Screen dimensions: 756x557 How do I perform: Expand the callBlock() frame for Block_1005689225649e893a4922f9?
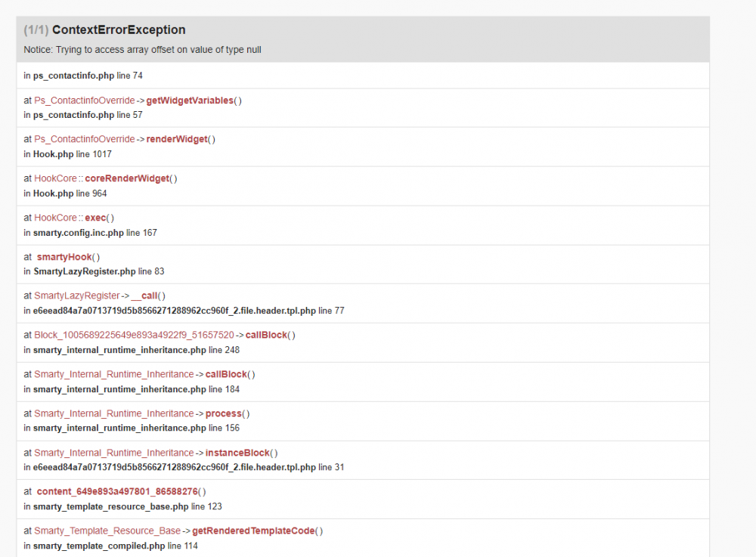point(268,335)
